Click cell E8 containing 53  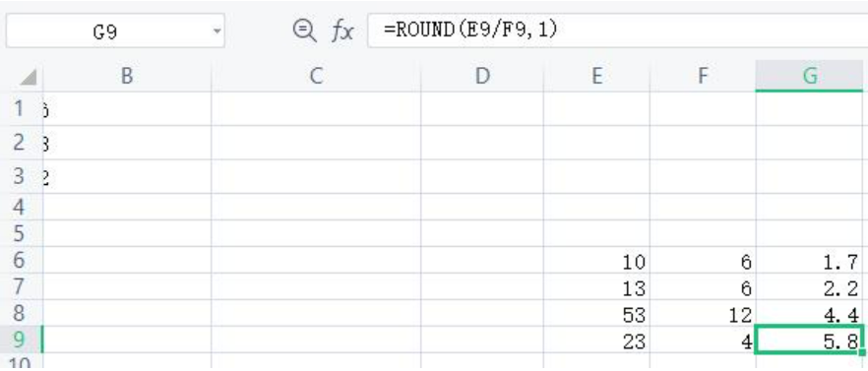596,313
